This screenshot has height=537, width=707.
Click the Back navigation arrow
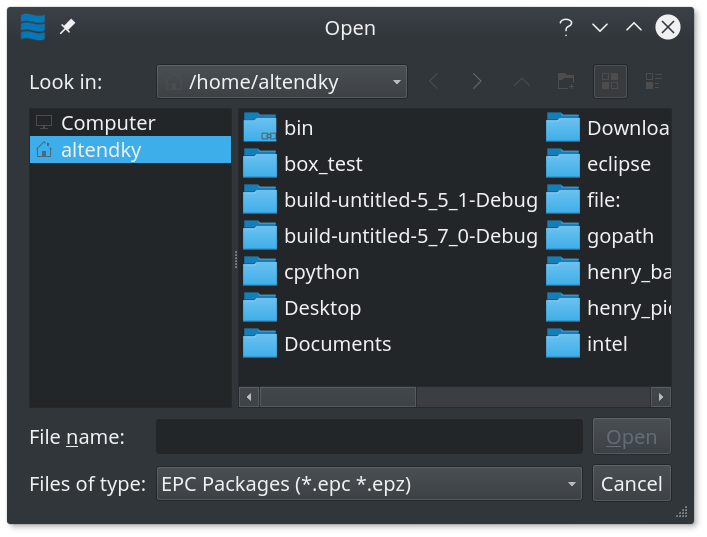click(x=433, y=82)
